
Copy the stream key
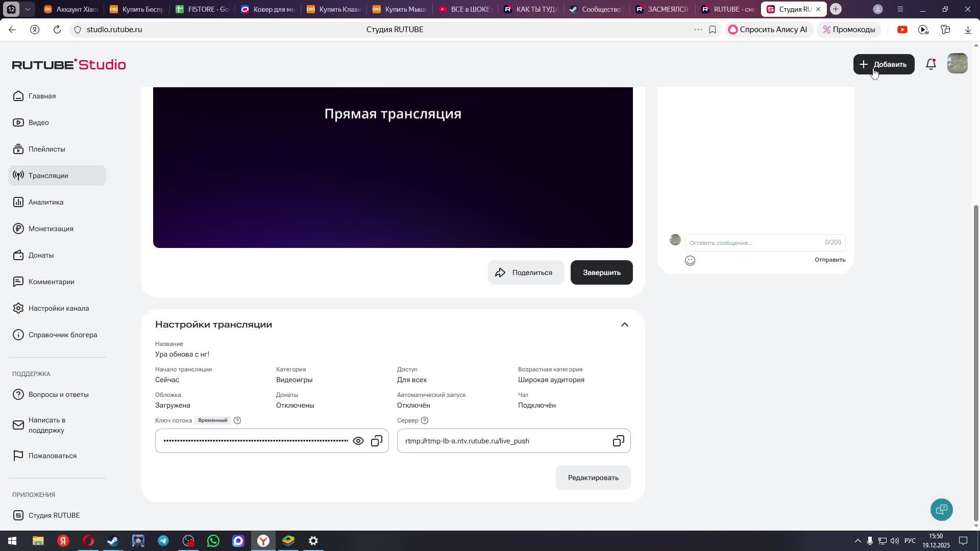[377, 441]
